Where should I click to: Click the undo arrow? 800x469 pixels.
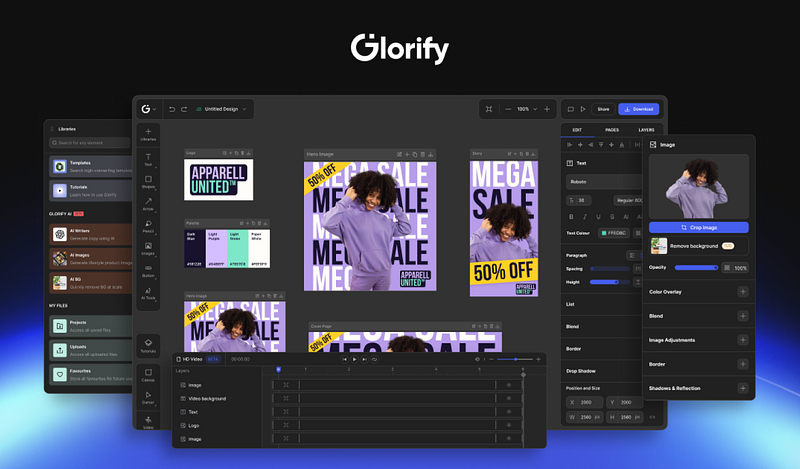[172, 109]
